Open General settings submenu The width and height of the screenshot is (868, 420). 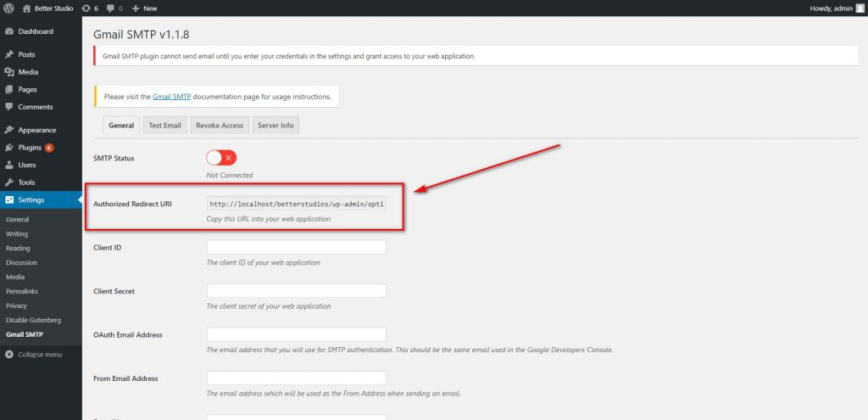tap(17, 220)
